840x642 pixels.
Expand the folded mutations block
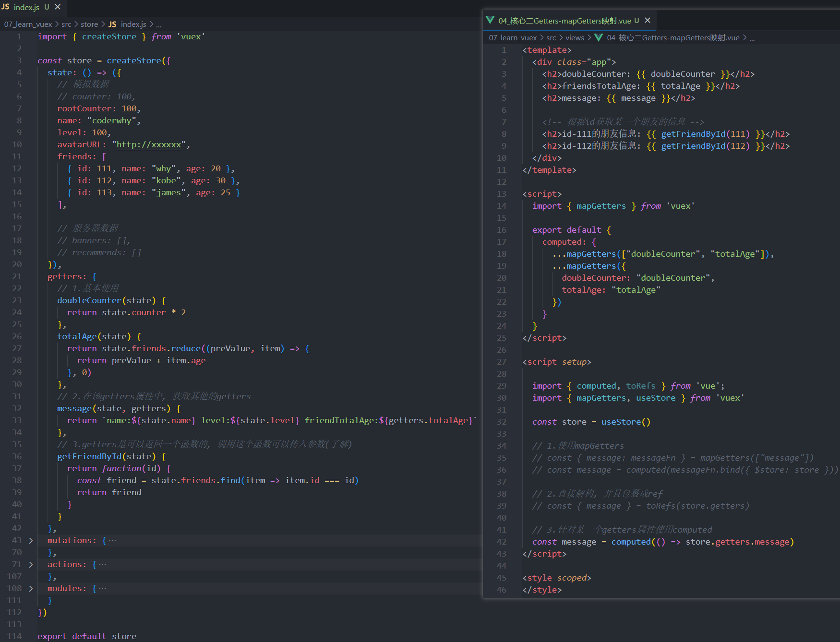coord(31,541)
